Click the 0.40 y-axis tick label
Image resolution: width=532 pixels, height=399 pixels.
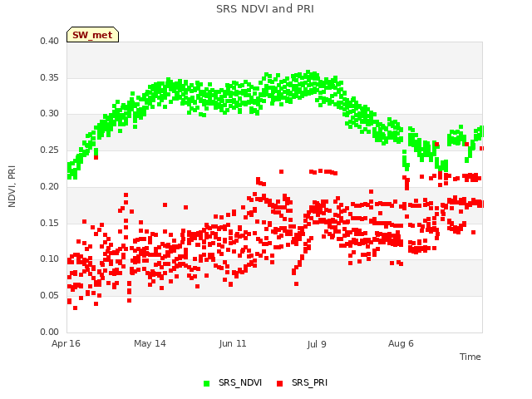(x=50, y=41)
